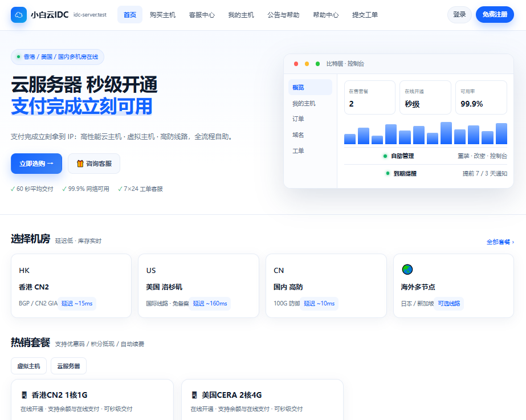Click the 免费注册 button
Image resolution: width=526 pixels, height=420 pixels.
coord(495,15)
